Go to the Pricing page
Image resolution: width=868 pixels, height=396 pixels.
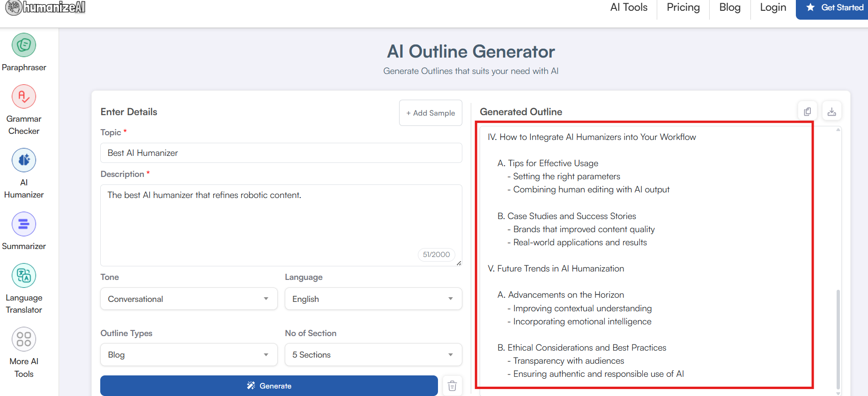[x=683, y=7]
